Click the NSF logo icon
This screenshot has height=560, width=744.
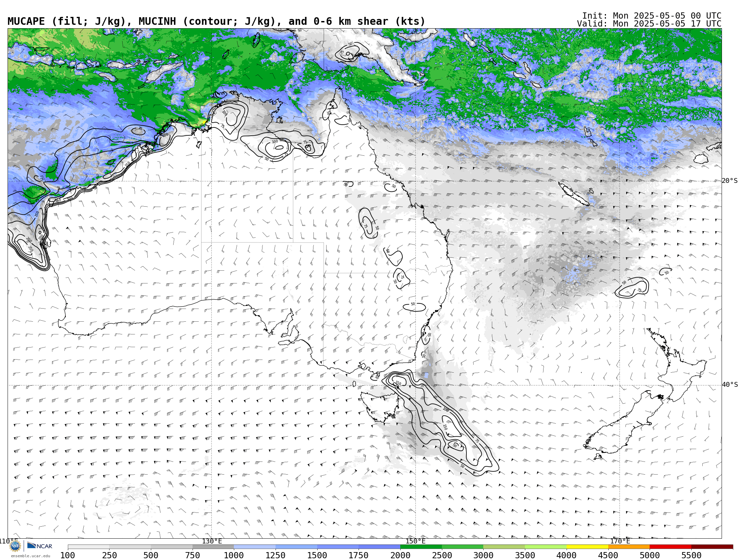click(x=15, y=546)
